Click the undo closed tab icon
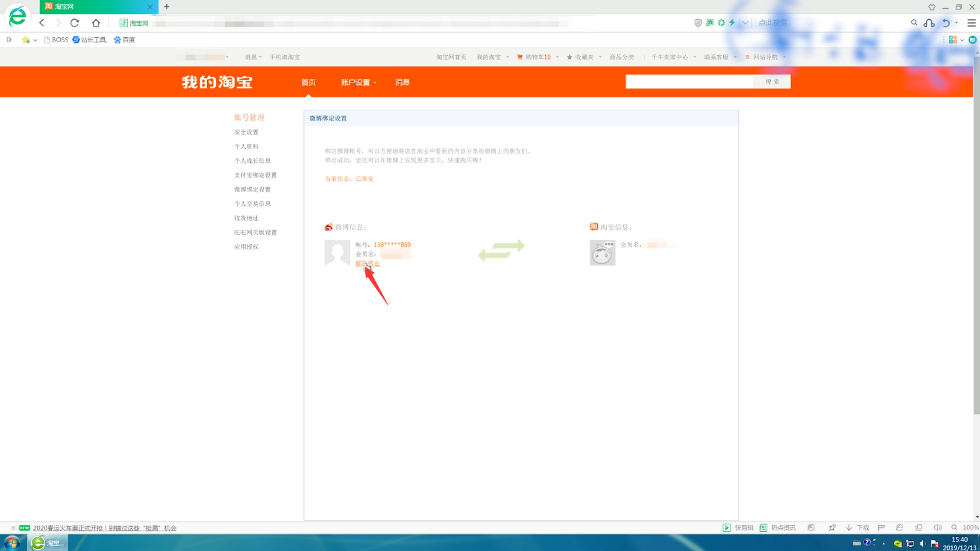Screen dimensions: 980x551 pyautogui.click(x=946, y=23)
